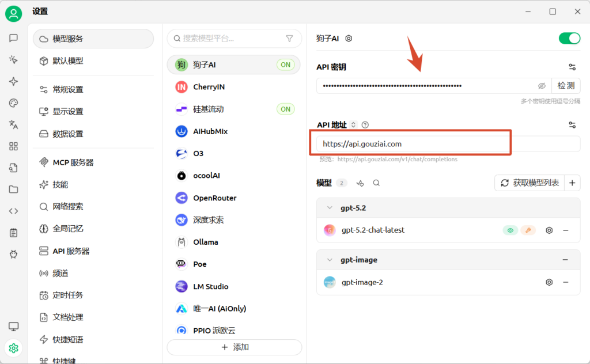590x364 pixels.
Task: Open API 服务器 settings section
Action: pos(93,251)
